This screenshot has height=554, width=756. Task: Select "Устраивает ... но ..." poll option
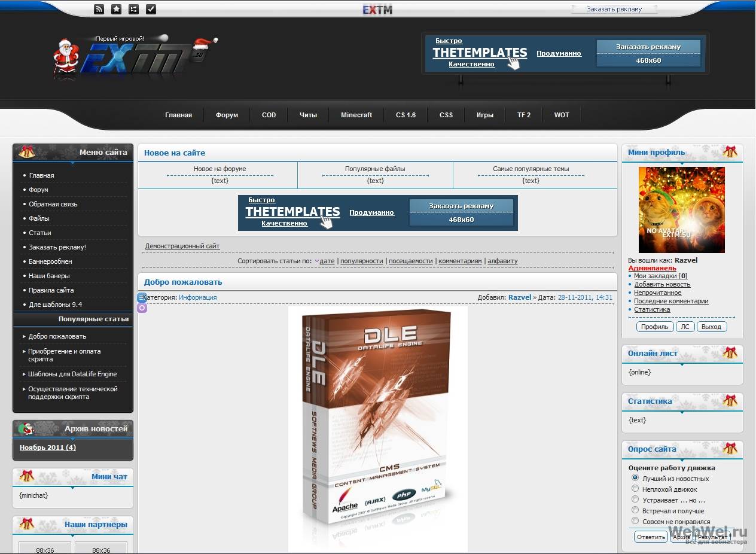[x=635, y=500]
